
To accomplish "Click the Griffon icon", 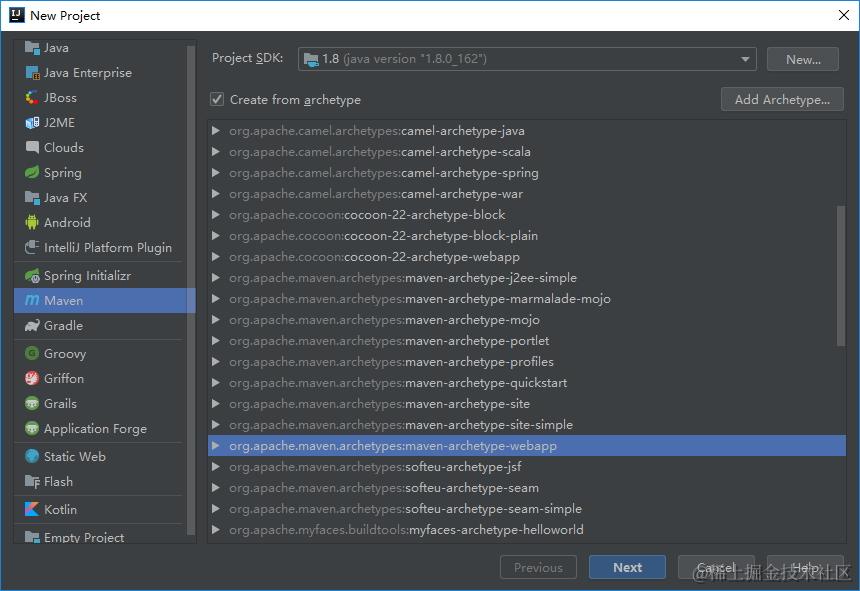I will (x=32, y=378).
